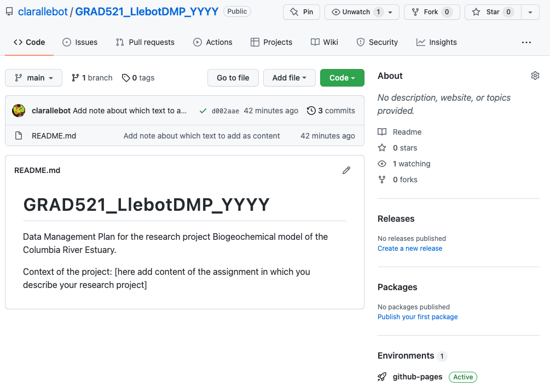Click the clarallebot avatar in commit row
The image size is (550, 392).
(19, 111)
